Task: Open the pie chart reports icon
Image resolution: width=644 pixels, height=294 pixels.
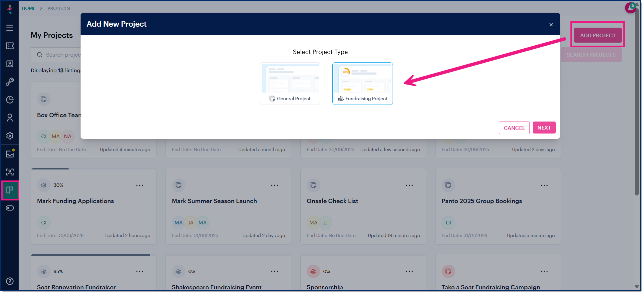Action: 10,100
